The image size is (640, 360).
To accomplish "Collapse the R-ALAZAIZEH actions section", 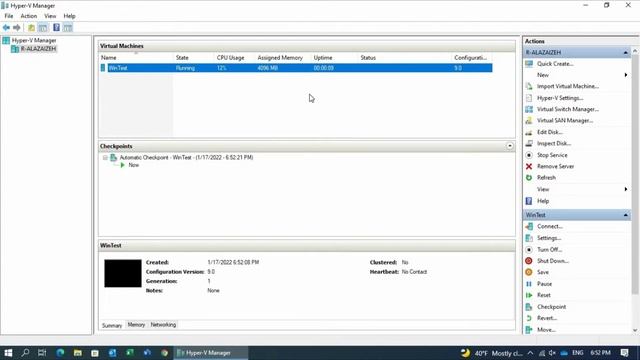I will pos(626,53).
